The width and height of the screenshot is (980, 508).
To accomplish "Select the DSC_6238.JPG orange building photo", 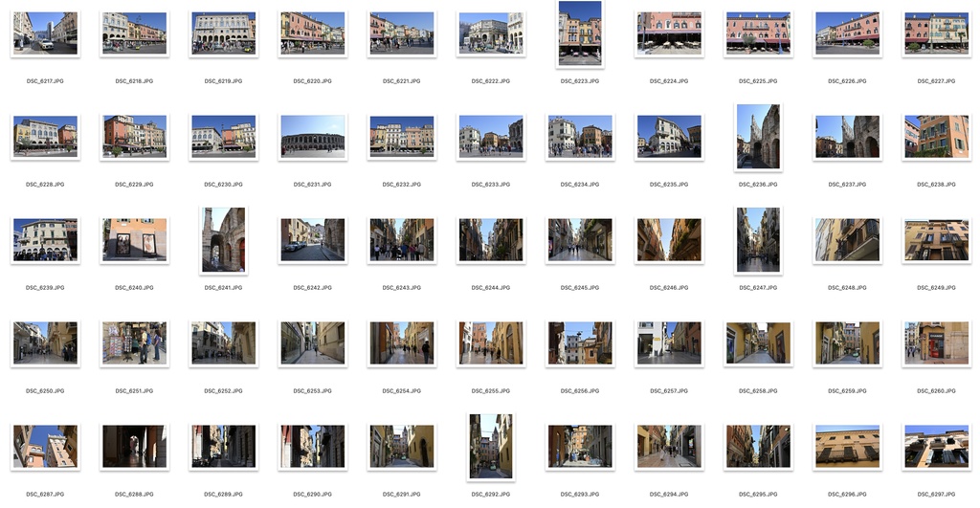I will tap(936, 137).
